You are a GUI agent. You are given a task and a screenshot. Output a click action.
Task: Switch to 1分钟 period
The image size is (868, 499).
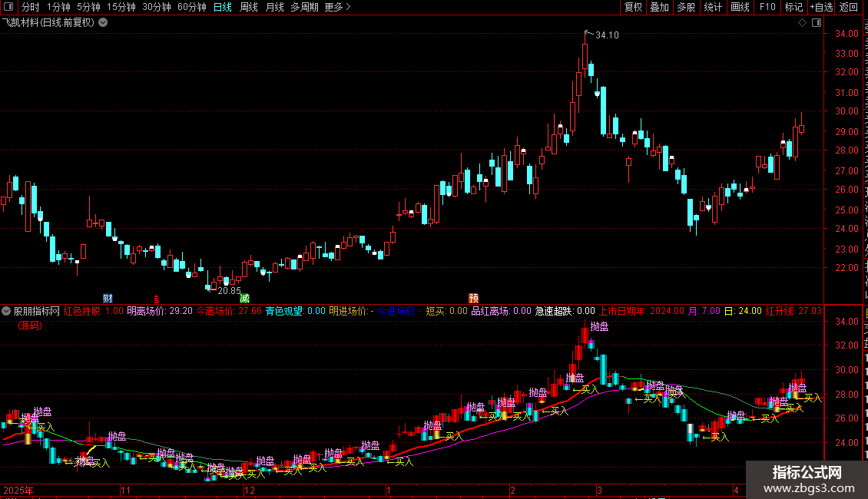(58, 7)
